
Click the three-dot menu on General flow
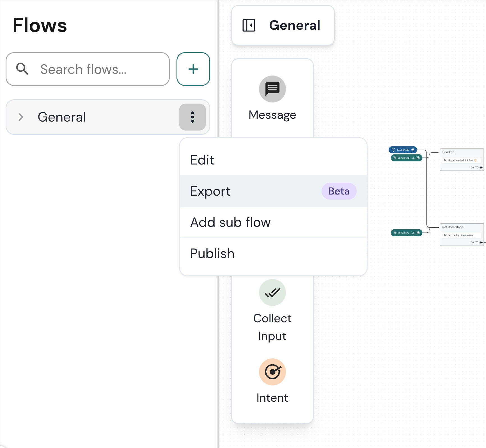tap(192, 117)
